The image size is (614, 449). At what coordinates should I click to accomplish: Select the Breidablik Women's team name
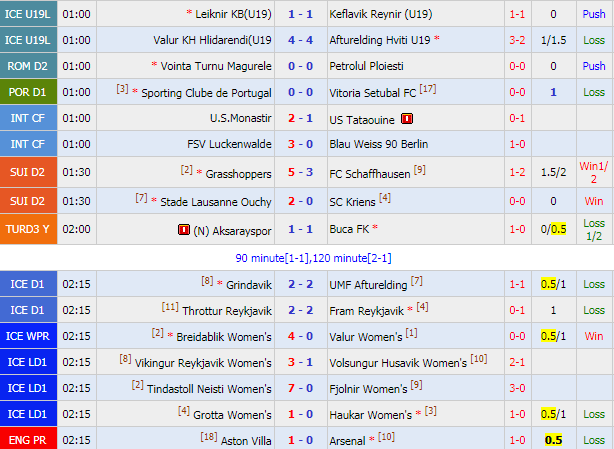224,337
